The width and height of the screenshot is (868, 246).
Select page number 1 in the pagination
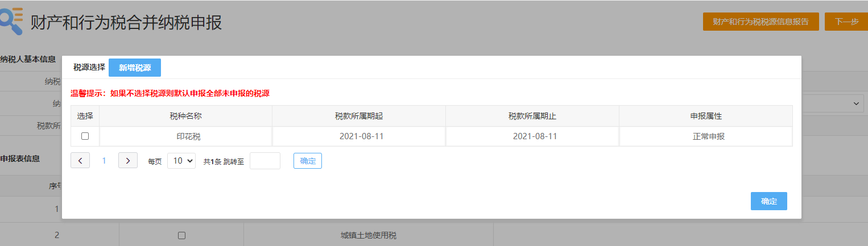104,161
